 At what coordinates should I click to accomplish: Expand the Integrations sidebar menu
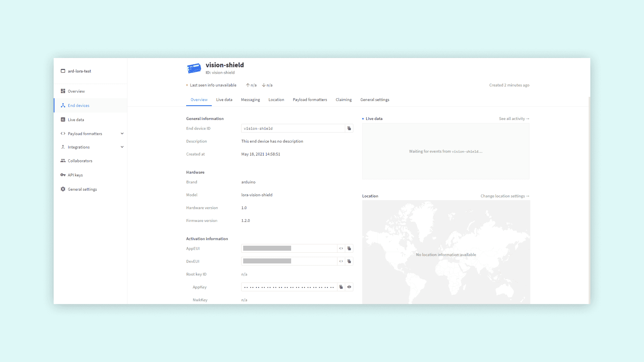(122, 147)
